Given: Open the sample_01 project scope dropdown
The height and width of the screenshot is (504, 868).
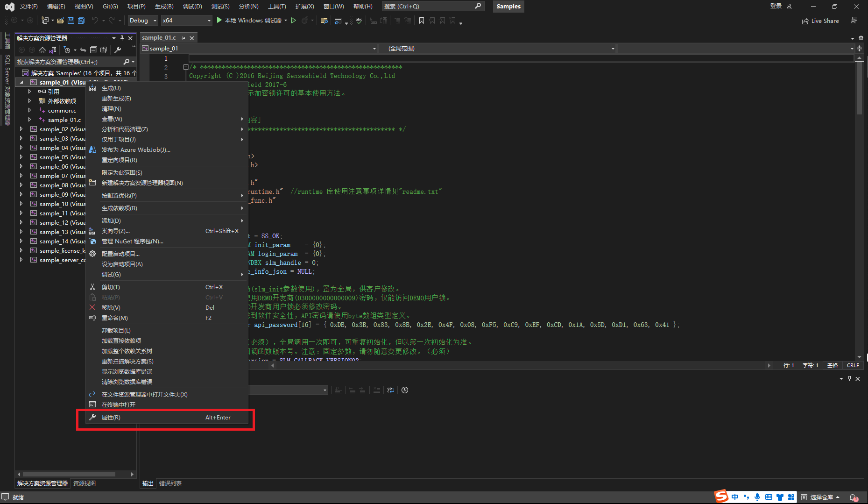Looking at the screenshot, I should tap(259, 49).
